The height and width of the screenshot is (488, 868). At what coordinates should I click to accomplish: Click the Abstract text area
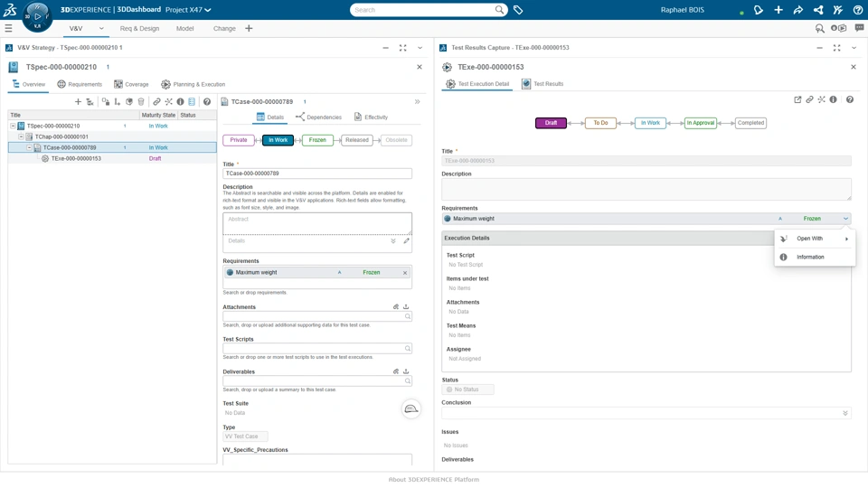[x=317, y=223]
